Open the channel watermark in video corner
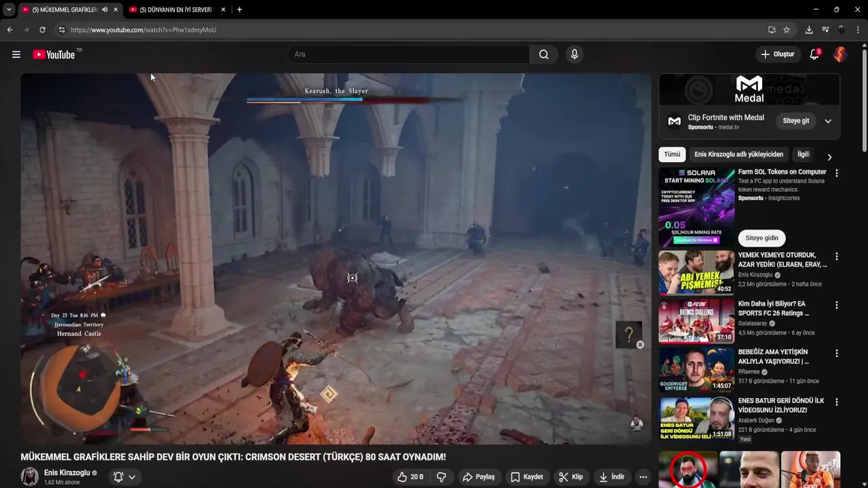Viewport: 868px width, 488px height. 637,424
